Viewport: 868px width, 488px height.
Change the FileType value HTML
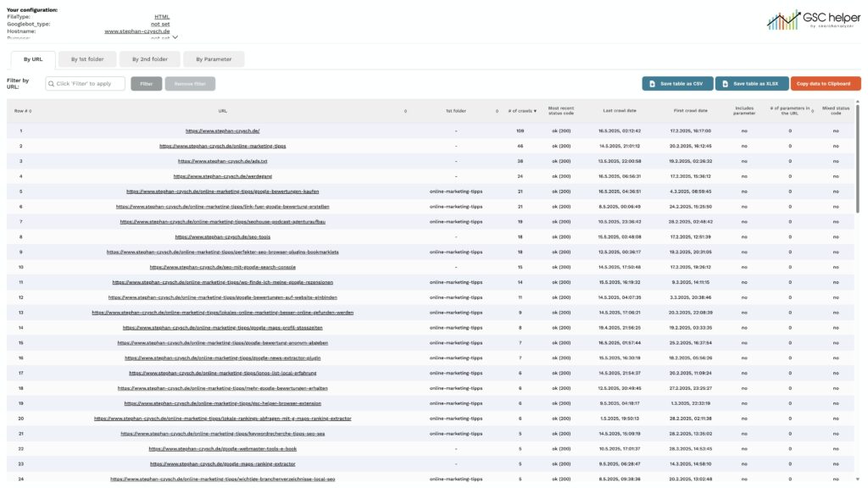click(162, 17)
